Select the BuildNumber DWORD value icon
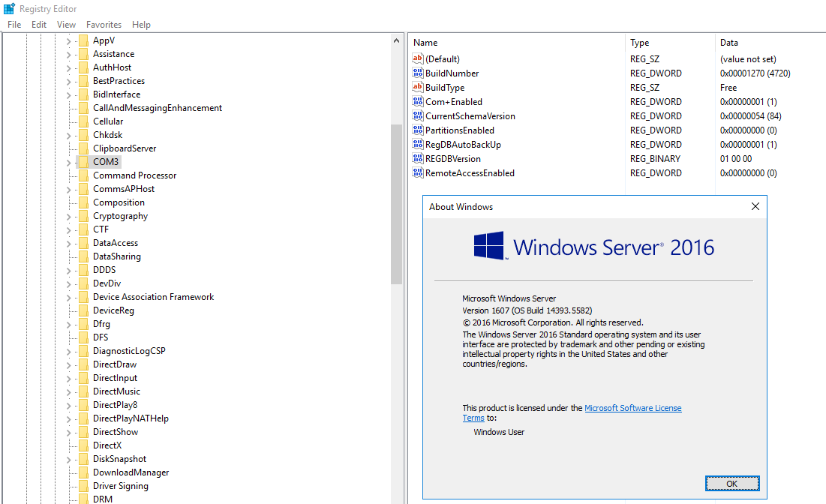The height and width of the screenshot is (504, 826). pyautogui.click(x=418, y=73)
